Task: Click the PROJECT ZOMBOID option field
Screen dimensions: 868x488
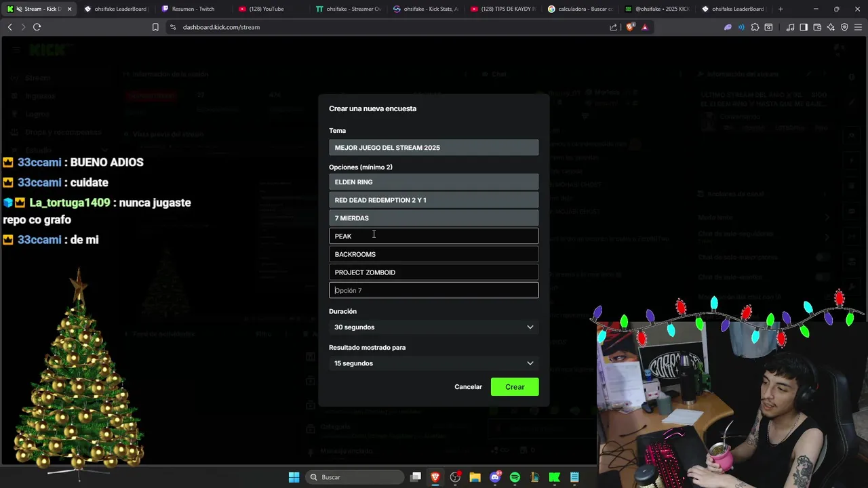Action: 434,272
